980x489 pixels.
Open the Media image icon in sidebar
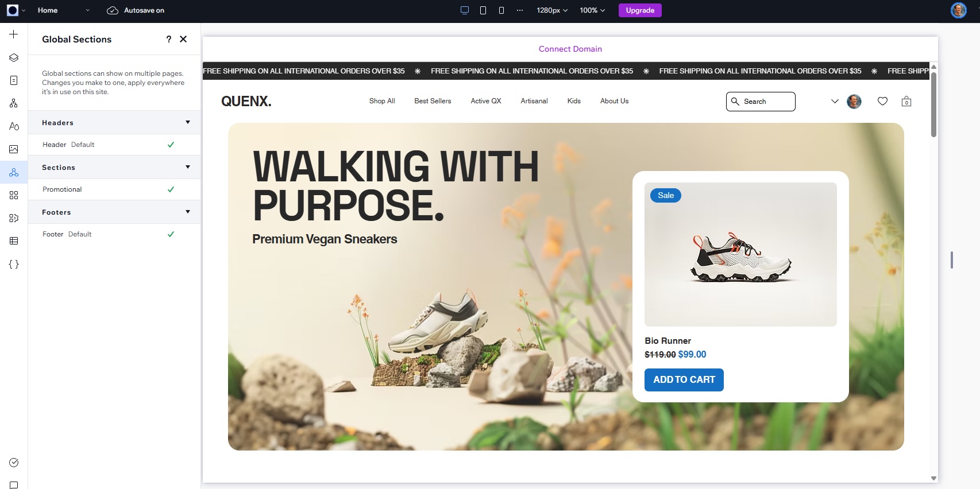[14, 149]
